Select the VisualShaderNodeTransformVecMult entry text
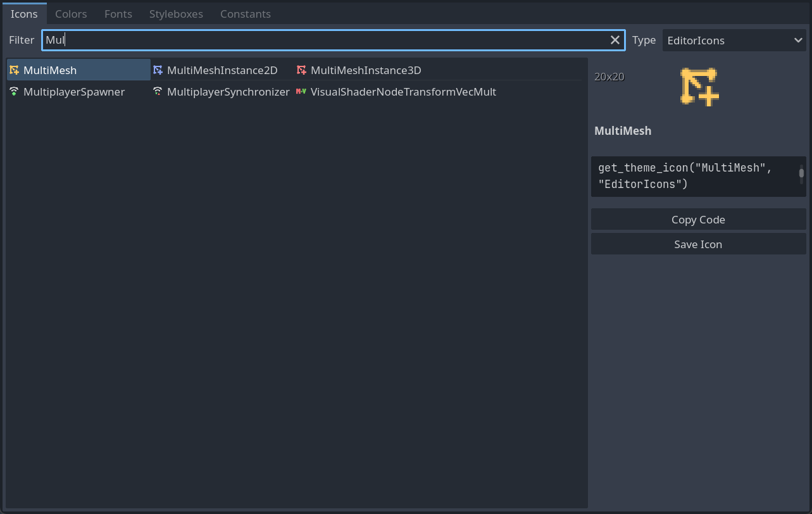The height and width of the screenshot is (514, 812). [x=403, y=92]
